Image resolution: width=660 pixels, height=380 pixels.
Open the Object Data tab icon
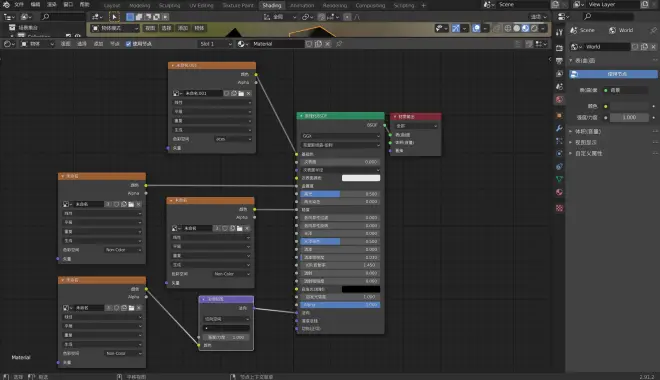coord(559,179)
